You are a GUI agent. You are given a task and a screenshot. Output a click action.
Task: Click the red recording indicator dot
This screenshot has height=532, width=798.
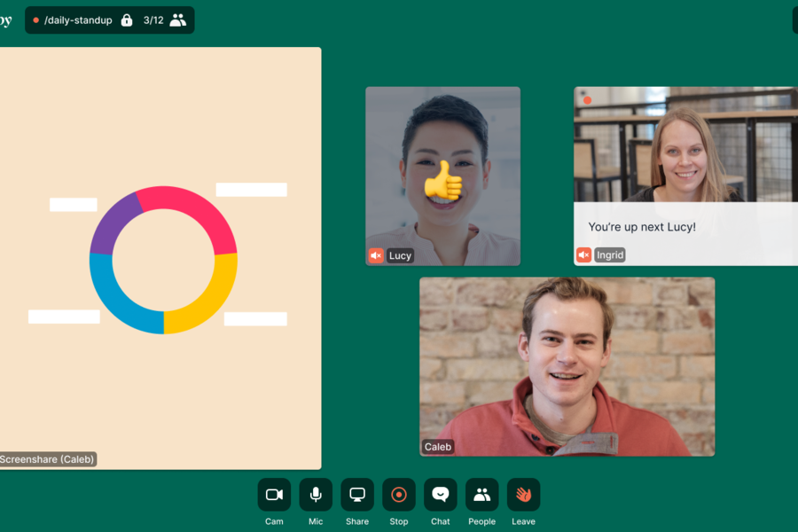[x=36, y=20]
